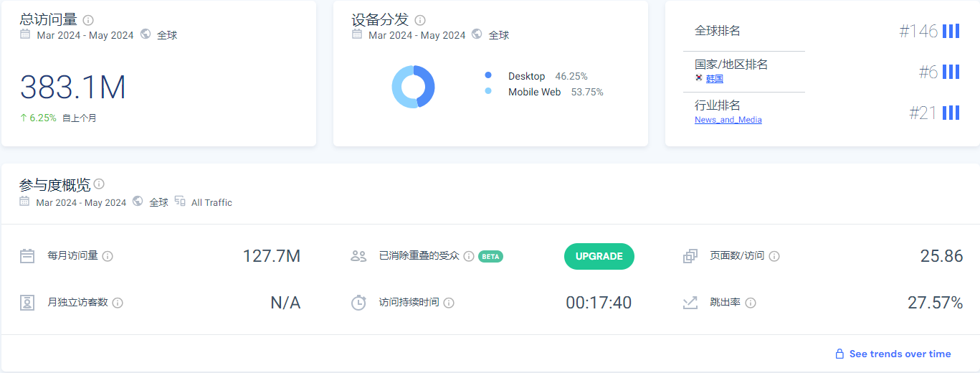Image resolution: width=980 pixels, height=373 pixels.
Task: Click bars icon beside global rank #146
Action: pos(951,31)
